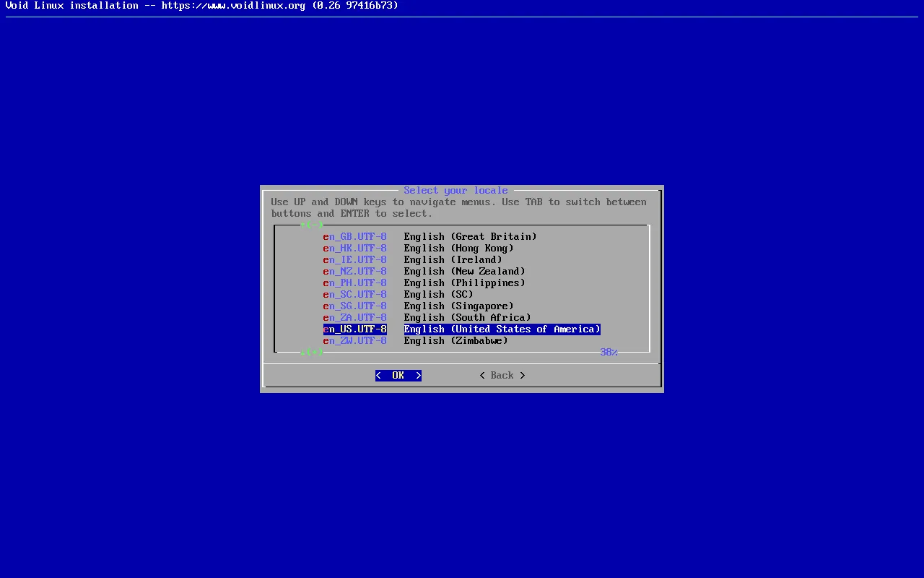The height and width of the screenshot is (578, 924).
Task: Select the en_GB.UTF-8 locale tag
Action: [355, 237]
